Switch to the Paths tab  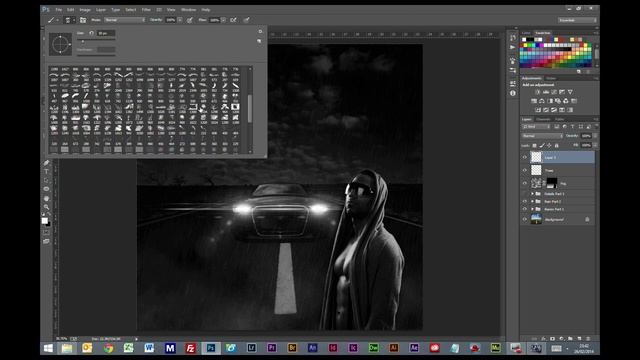point(559,119)
